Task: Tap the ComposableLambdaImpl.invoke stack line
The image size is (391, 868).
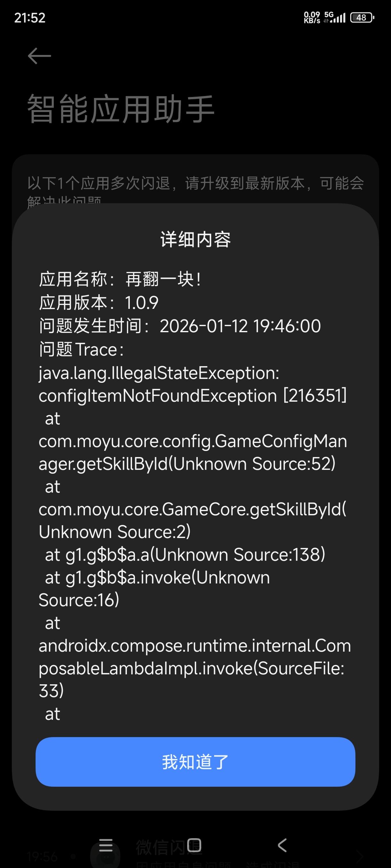Action: click(195, 668)
